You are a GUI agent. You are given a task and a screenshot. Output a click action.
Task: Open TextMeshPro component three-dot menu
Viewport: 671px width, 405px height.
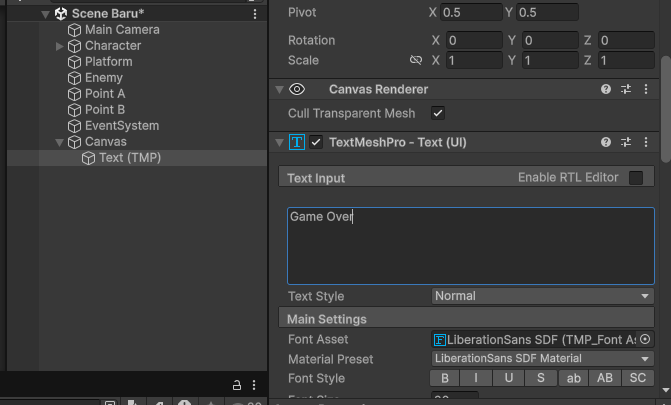[646, 142]
